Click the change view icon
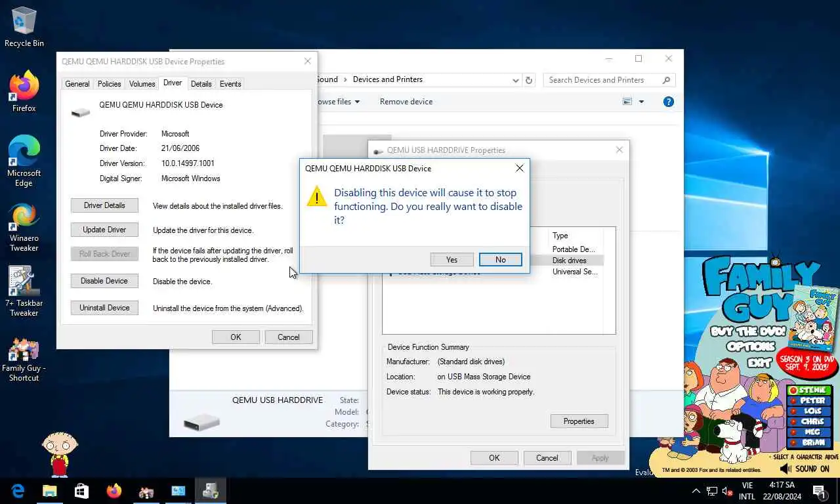 point(627,102)
